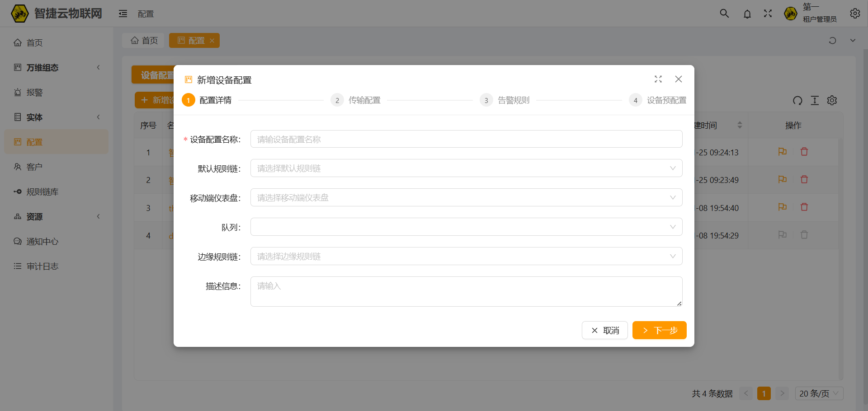Click step 1 配置详情

click(x=207, y=100)
